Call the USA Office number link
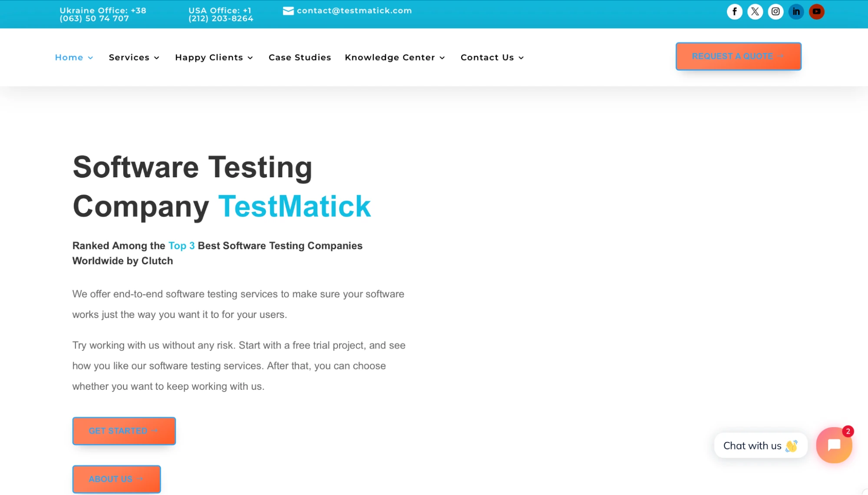Image resolution: width=868 pixels, height=495 pixels. [x=220, y=14]
